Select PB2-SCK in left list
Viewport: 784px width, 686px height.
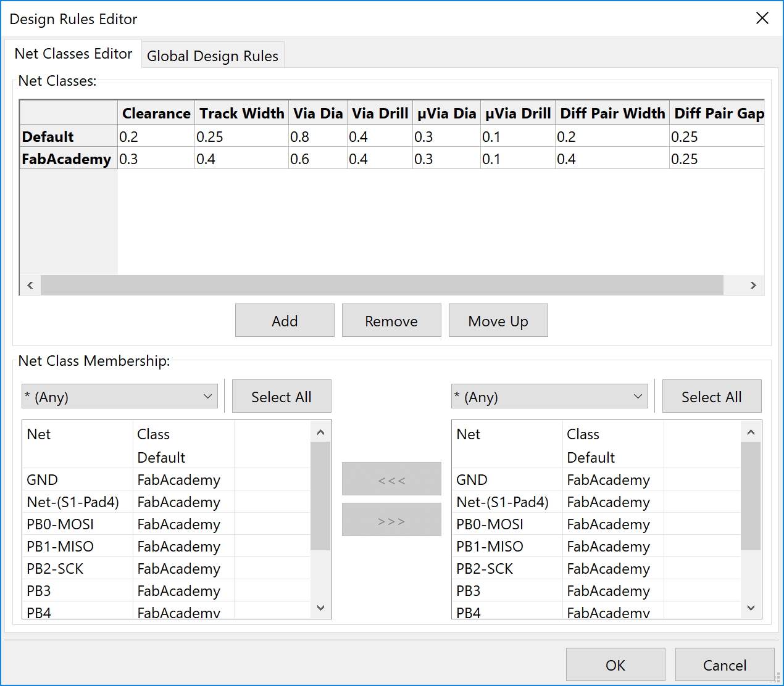click(166, 568)
